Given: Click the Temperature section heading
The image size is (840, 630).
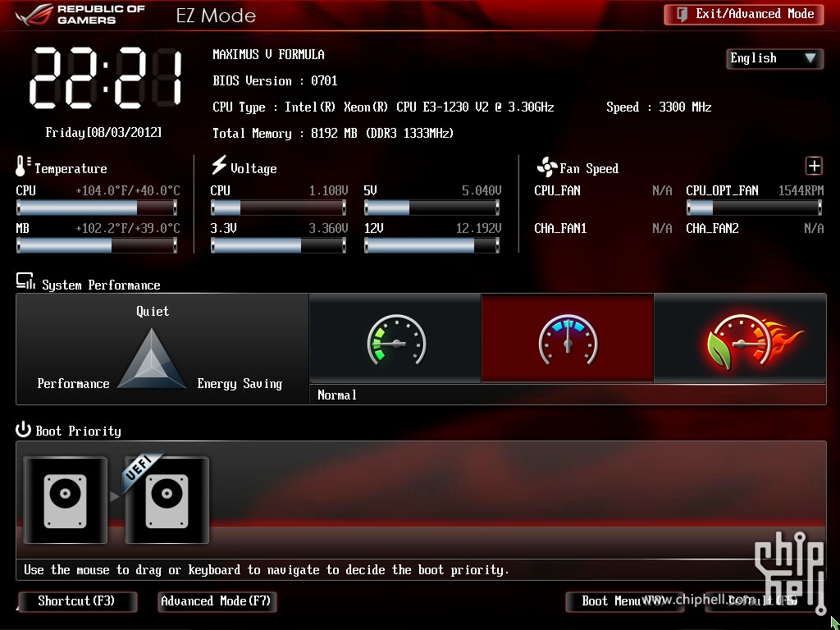Looking at the screenshot, I should (71, 169).
